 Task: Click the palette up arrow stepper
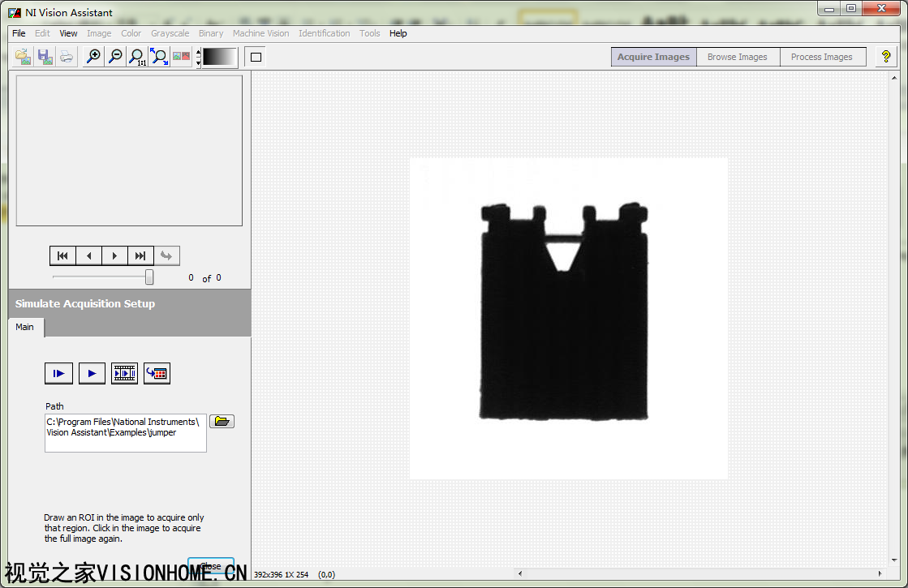(199, 52)
